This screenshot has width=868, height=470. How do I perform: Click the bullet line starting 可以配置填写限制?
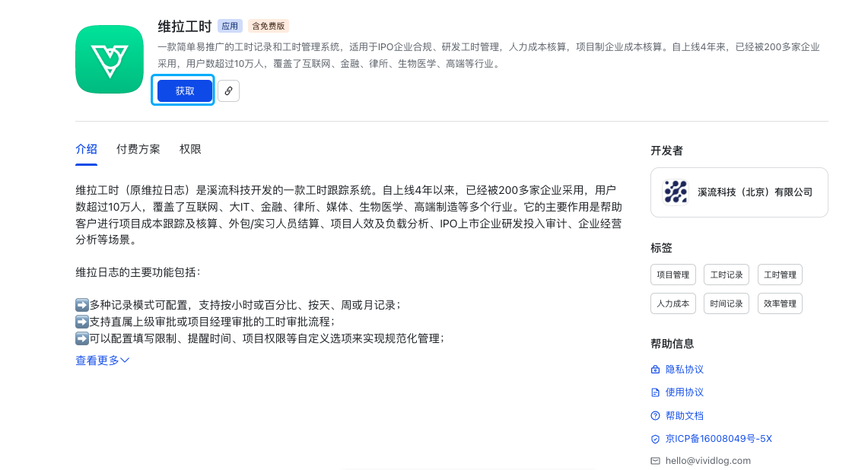pos(260,338)
